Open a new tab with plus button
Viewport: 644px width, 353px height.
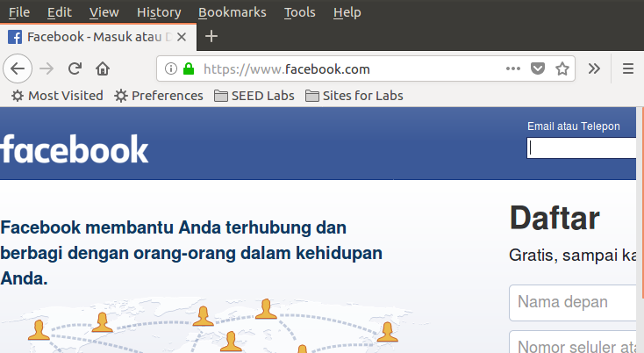pyautogui.click(x=211, y=37)
